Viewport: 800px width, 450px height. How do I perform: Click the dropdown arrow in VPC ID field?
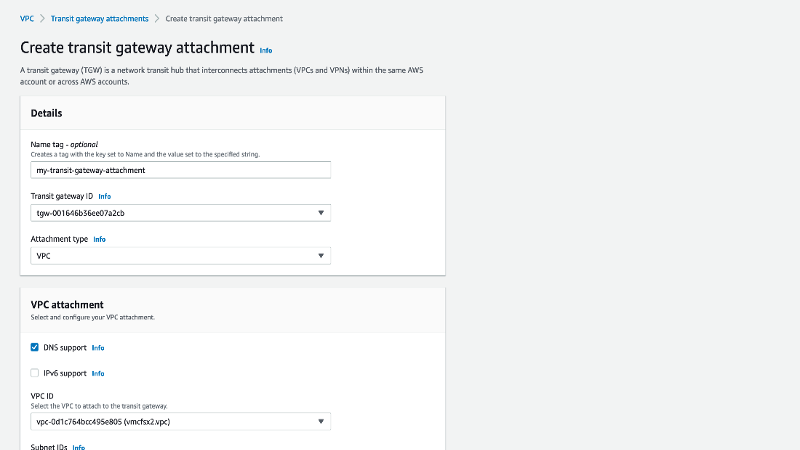(321, 422)
